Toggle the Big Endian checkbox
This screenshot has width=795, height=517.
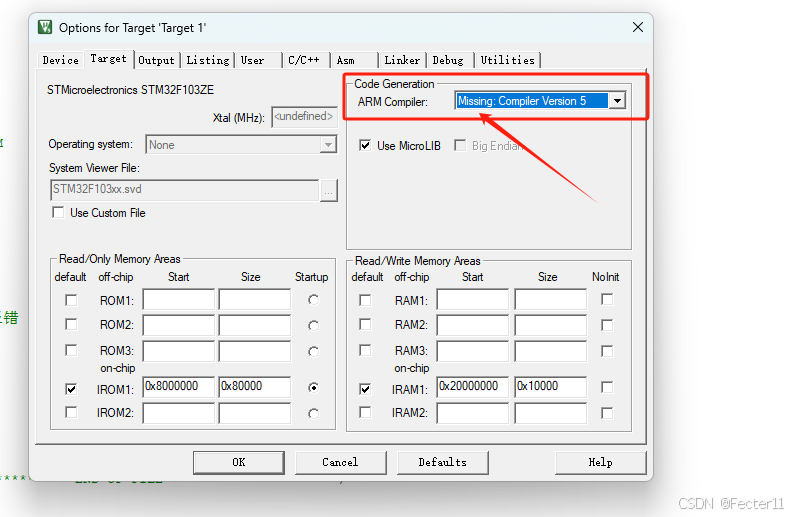[x=460, y=145]
